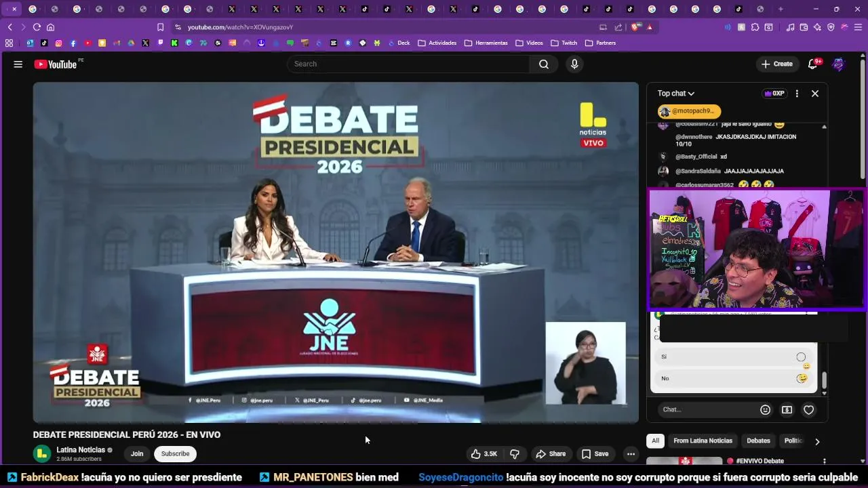This screenshot has height=488, width=868.
Task: Select the 'Politic' filter chip
Action: [x=793, y=441]
